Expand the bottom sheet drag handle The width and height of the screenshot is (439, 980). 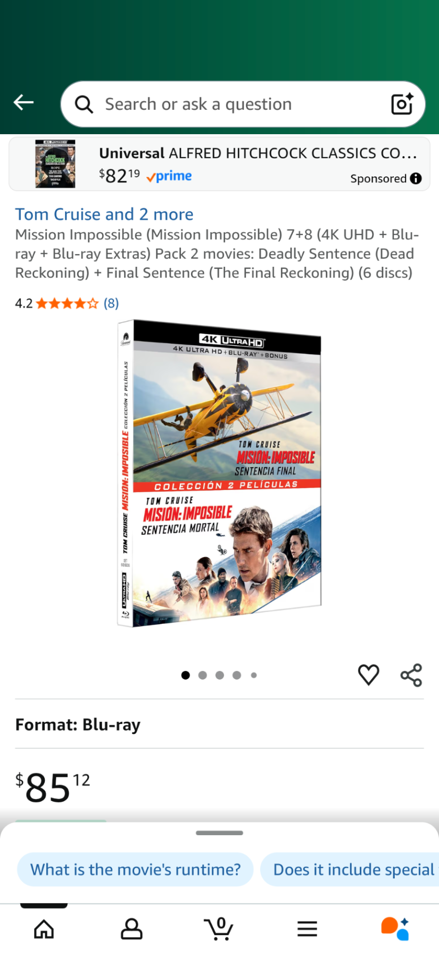pos(219,833)
